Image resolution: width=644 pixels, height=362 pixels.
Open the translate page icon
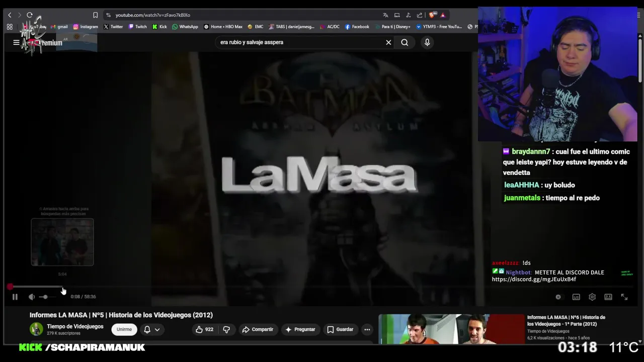(x=385, y=15)
